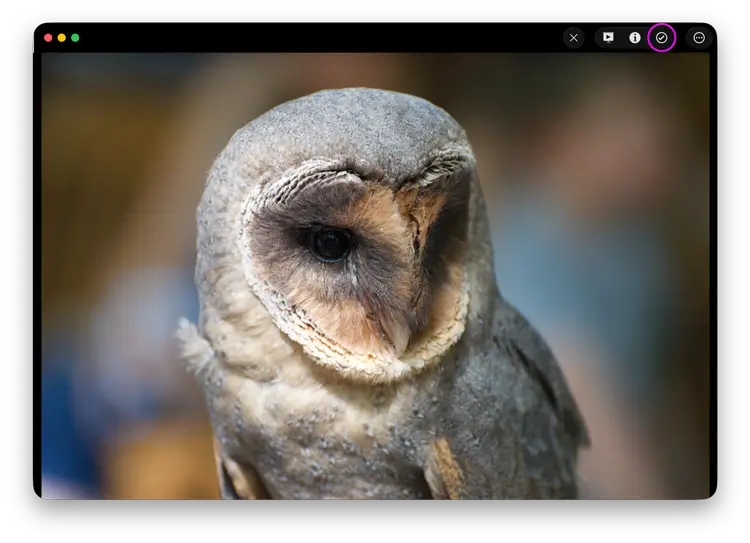This screenshot has width=750, height=543.
Task: Click the owl's beak in the photo
Action: coord(399,337)
